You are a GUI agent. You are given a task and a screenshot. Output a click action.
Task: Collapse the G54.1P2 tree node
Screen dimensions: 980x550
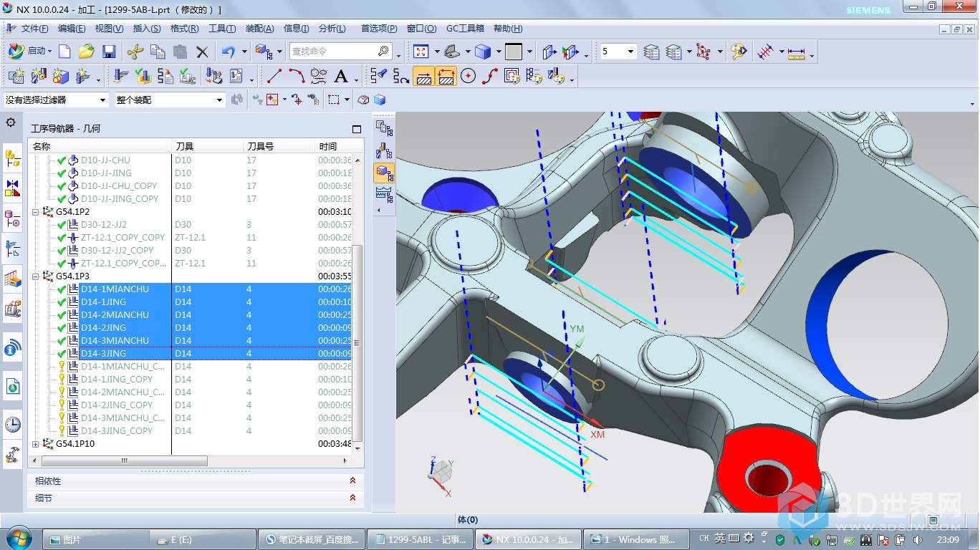point(36,212)
